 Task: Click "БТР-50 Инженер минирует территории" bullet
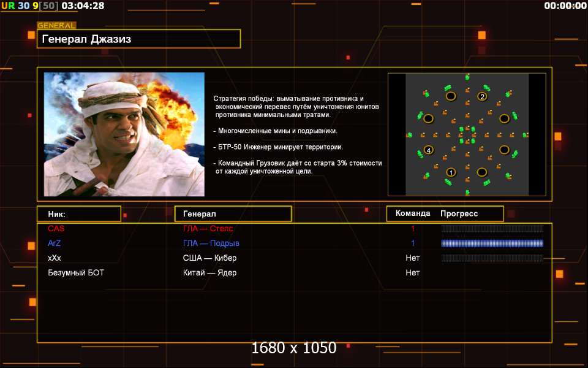click(278, 147)
